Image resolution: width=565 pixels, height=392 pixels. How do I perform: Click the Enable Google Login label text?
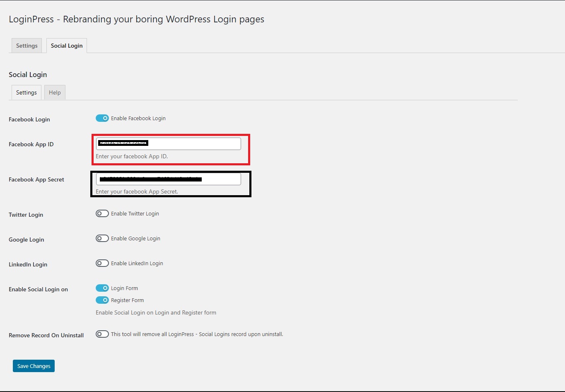135,239
